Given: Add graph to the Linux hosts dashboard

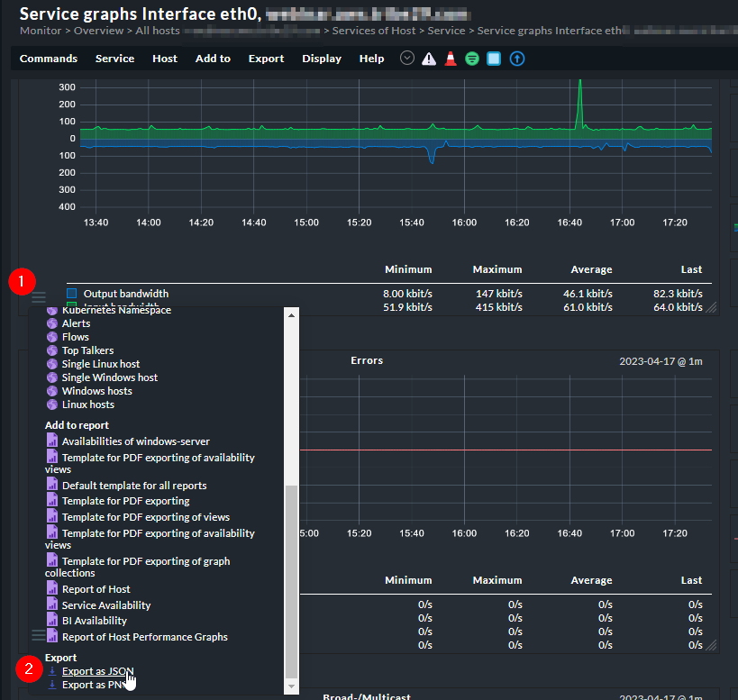Looking at the screenshot, I should [x=87, y=405].
